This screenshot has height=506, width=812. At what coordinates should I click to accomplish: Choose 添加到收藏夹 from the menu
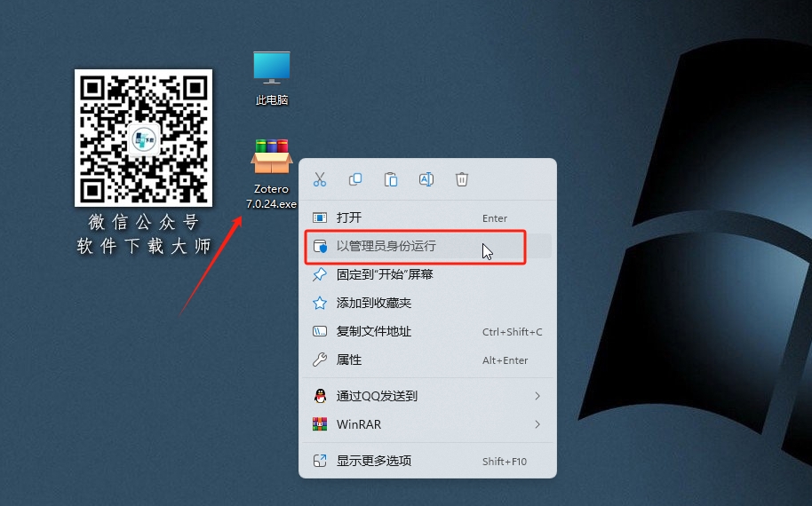click(427, 304)
